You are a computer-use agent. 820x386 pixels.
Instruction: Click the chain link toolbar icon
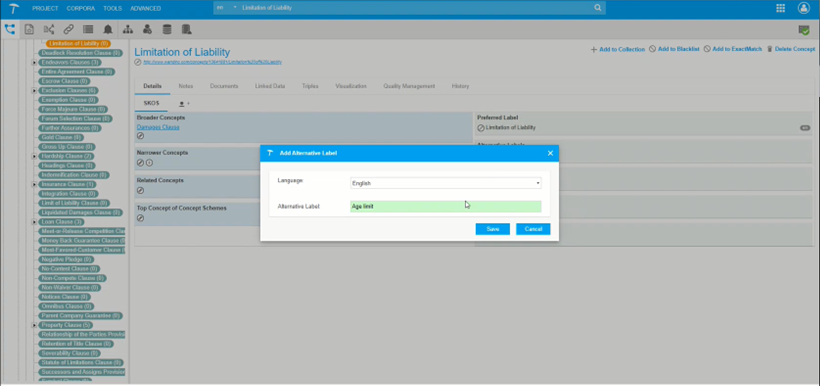pos(69,29)
